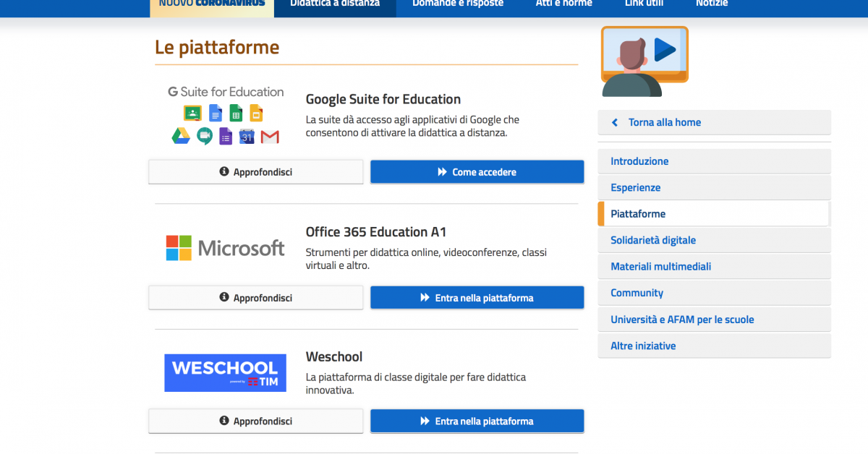This screenshot has height=454, width=868.
Task: Click the Le piattaforme page heading
Action: click(x=217, y=48)
